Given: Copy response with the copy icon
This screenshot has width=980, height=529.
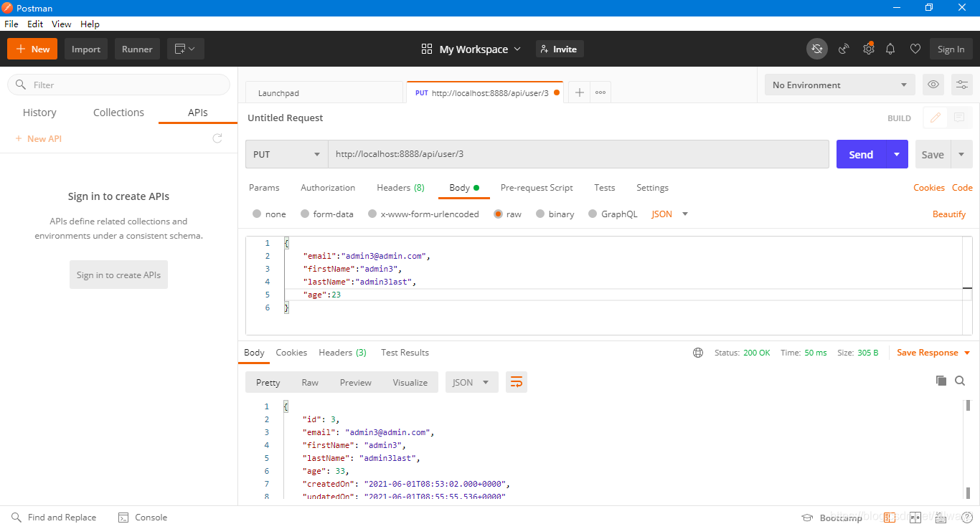Looking at the screenshot, I should click(x=941, y=381).
